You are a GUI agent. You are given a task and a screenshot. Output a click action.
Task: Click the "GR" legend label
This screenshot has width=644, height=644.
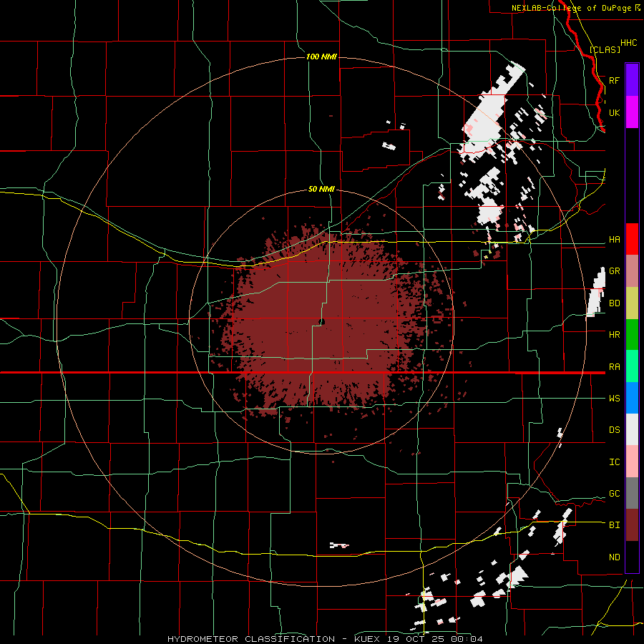[x=614, y=271]
